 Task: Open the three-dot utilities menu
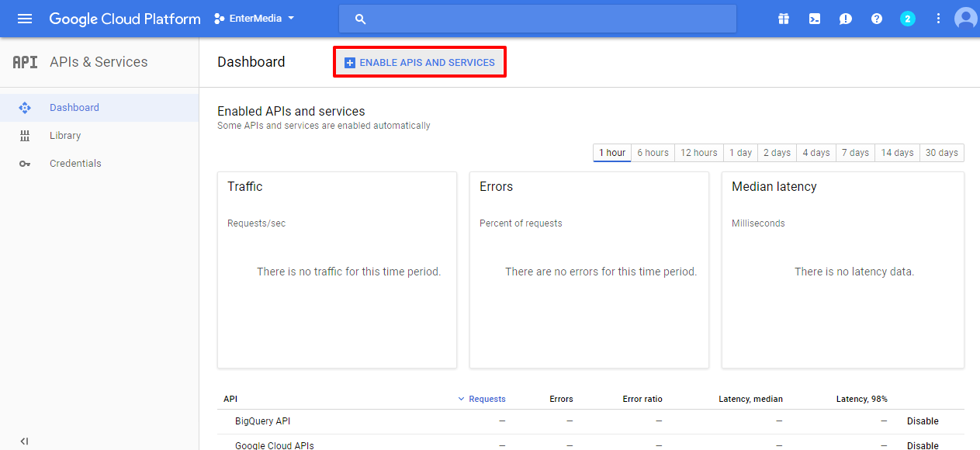tap(939, 19)
